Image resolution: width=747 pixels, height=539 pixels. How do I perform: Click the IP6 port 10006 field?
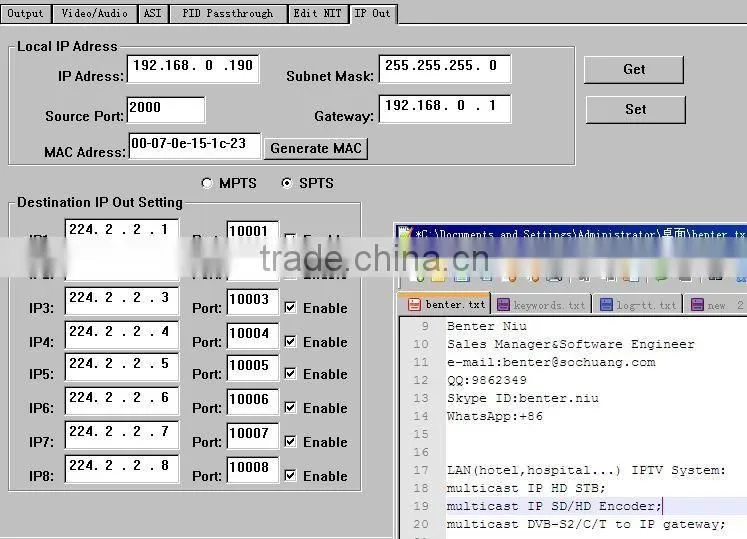[253, 402]
